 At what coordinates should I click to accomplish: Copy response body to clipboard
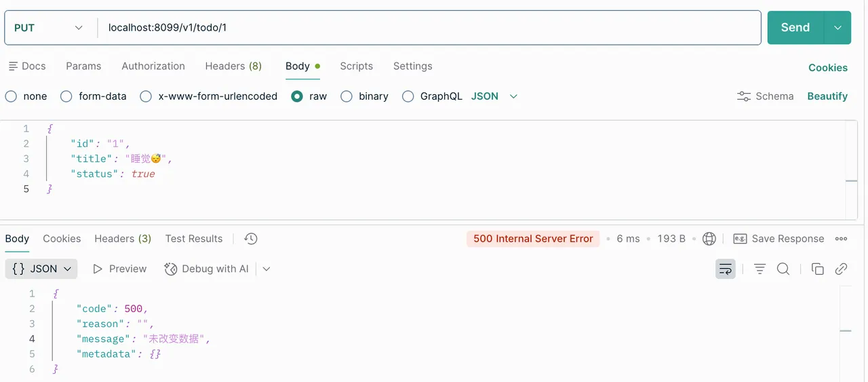pyautogui.click(x=818, y=269)
